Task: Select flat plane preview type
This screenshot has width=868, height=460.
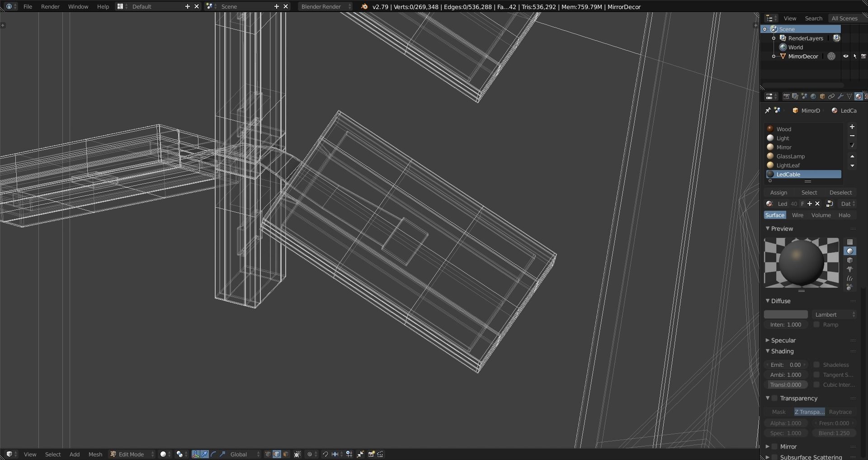Action: 850,242
